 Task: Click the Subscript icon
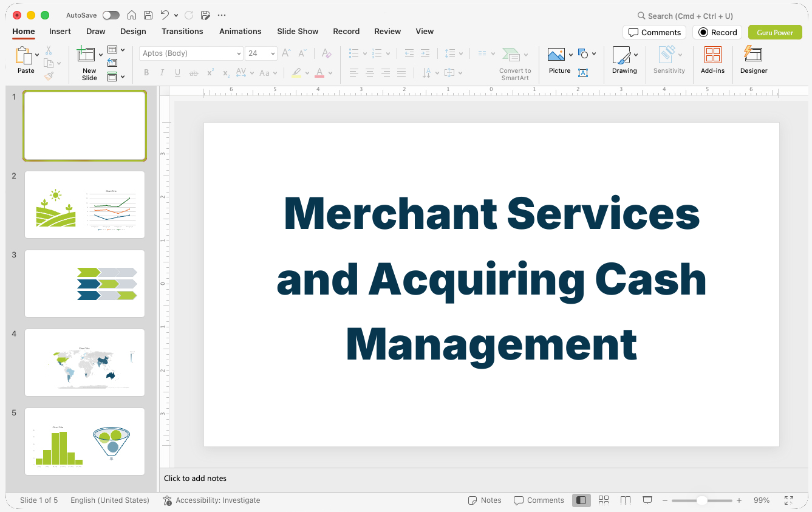[226, 73]
